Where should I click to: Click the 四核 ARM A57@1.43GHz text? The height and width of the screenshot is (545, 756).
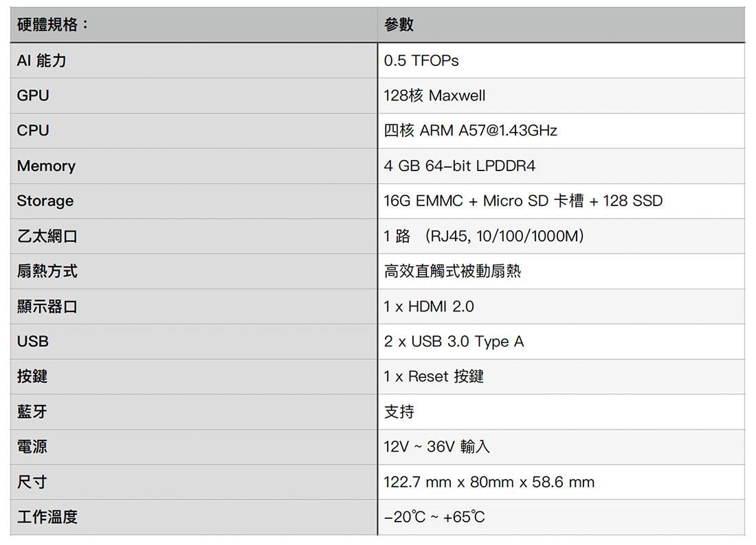[x=470, y=131]
